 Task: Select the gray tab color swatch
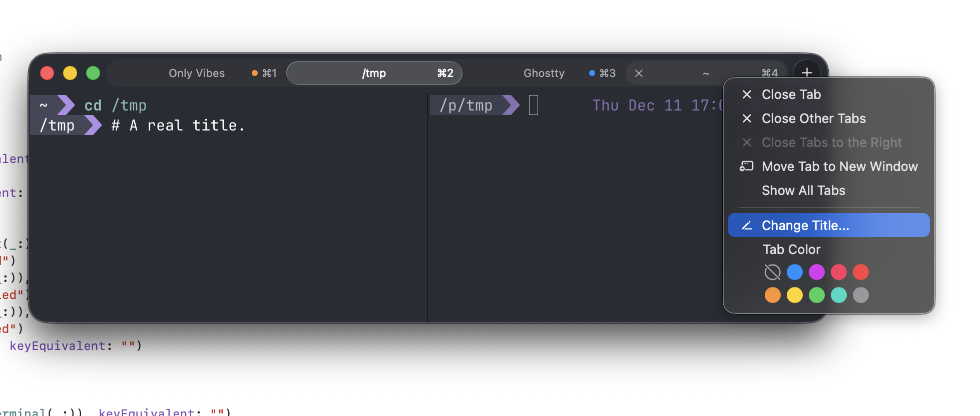click(860, 295)
